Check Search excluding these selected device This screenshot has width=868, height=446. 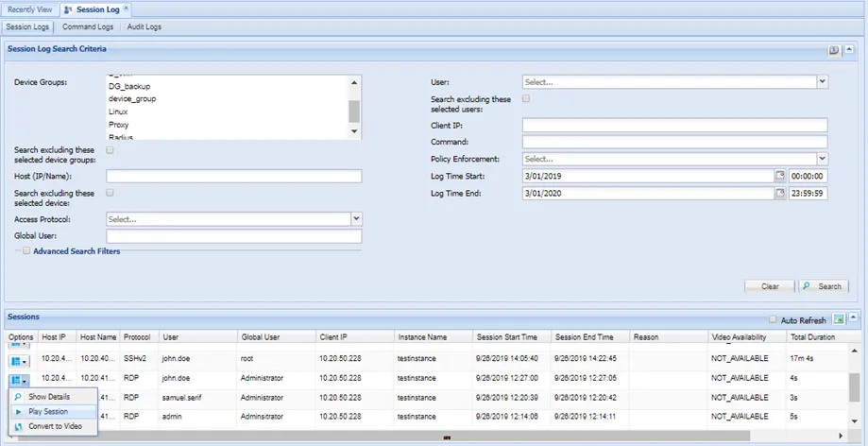coord(110,193)
